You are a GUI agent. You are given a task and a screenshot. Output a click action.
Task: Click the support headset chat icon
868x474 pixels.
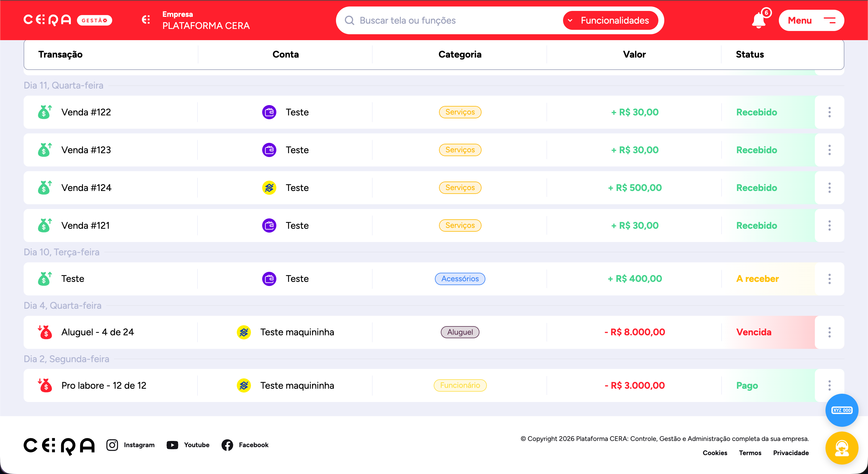841,448
